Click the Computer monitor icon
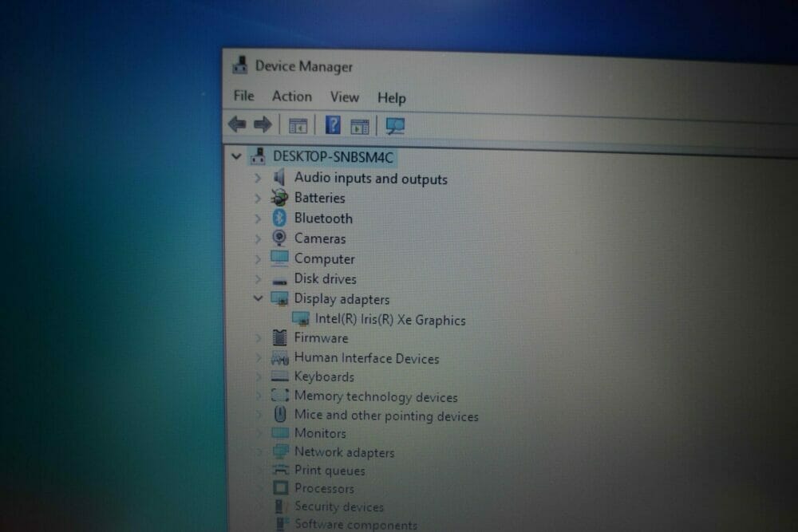 [279, 258]
